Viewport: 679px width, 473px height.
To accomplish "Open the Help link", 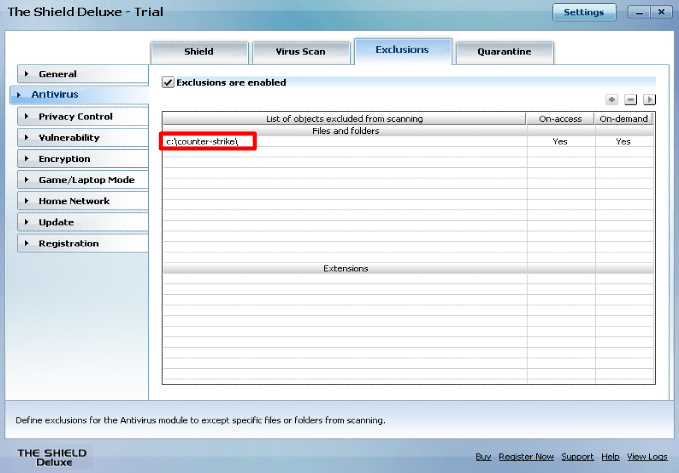I will click(x=610, y=457).
